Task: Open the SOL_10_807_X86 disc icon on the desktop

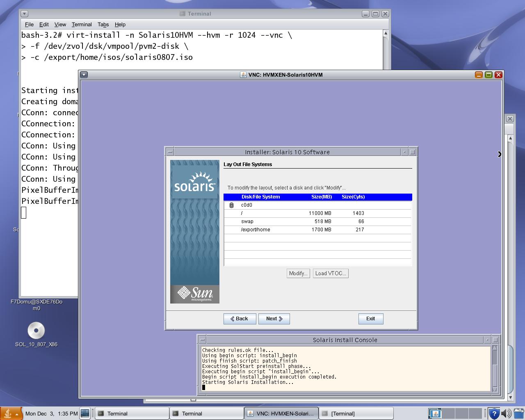Action: pos(36,331)
